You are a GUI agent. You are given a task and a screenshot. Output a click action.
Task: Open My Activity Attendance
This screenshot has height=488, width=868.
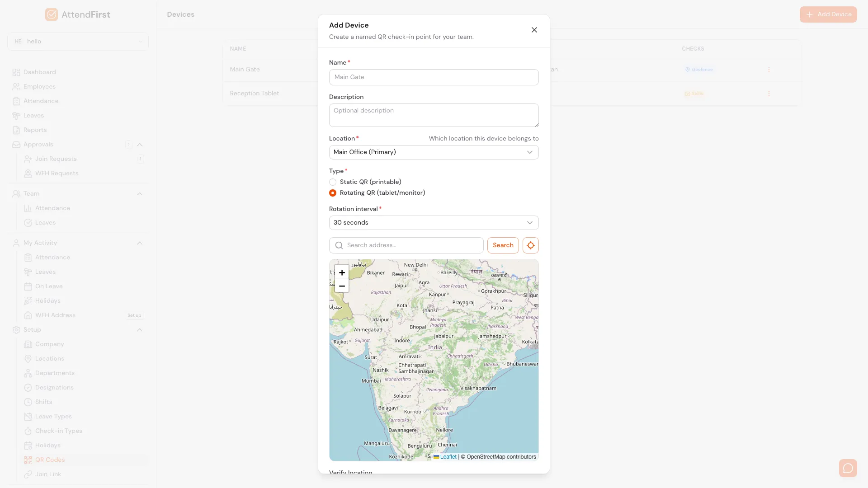coord(52,258)
